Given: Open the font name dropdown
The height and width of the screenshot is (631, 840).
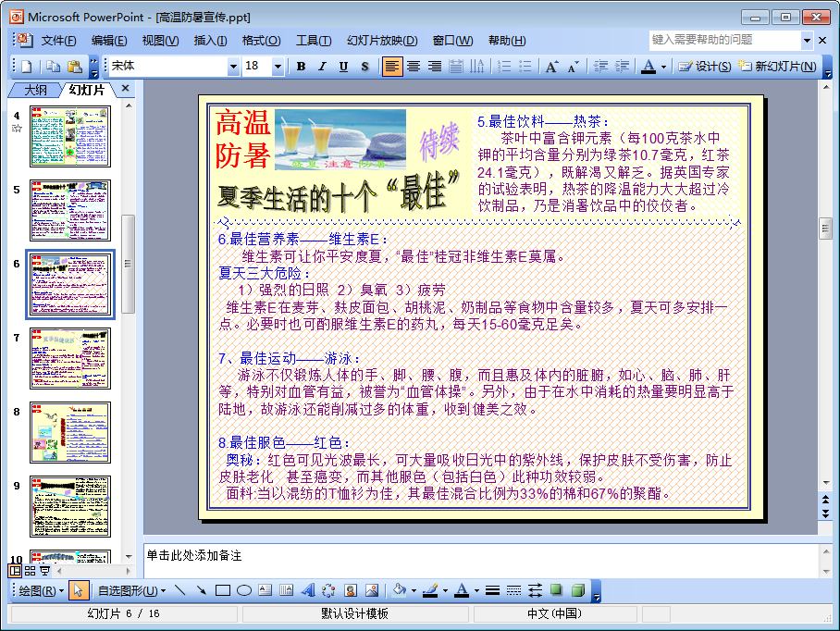Looking at the screenshot, I should (233, 67).
